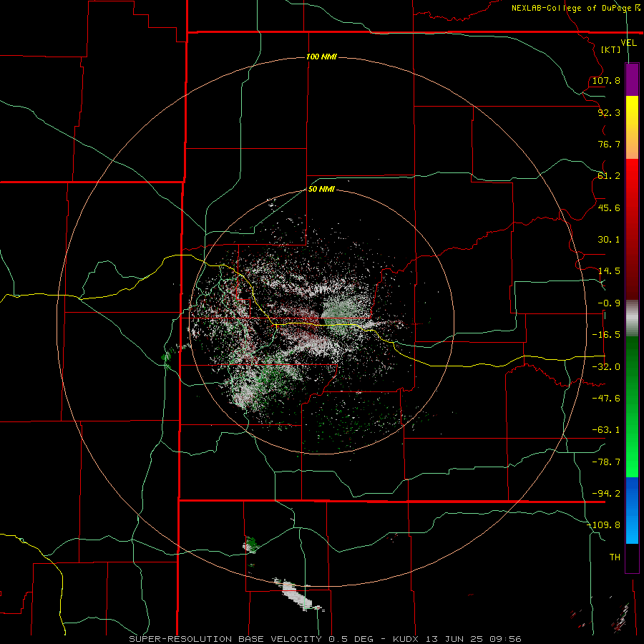The width and height of the screenshot is (644, 644).
Task: Click the purple segment of the velocity scale
Action: point(632,79)
